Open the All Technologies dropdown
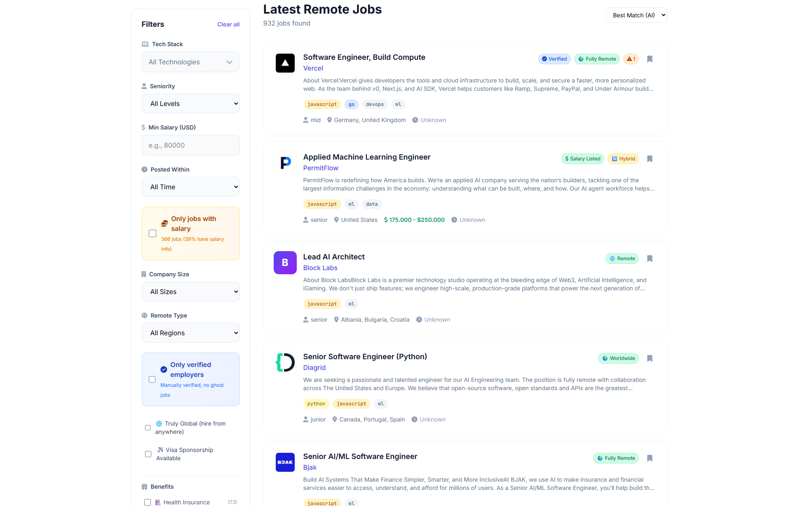Image resolution: width=812 pixels, height=506 pixels. (190, 62)
